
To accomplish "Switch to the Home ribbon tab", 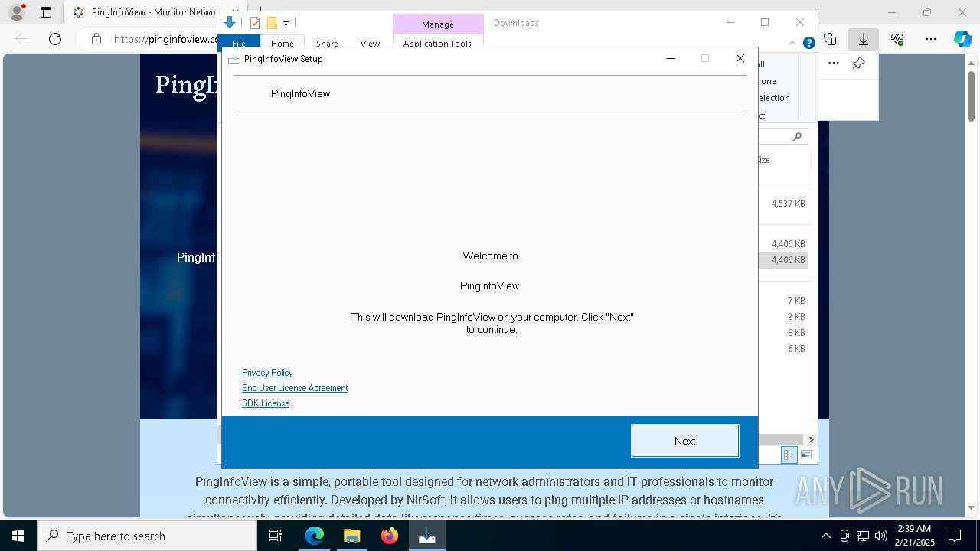I will (x=282, y=44).
